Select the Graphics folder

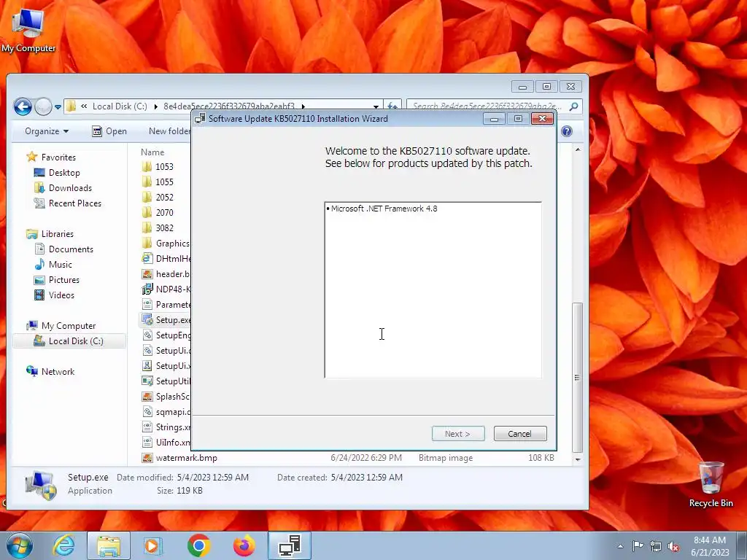[166, 244]
